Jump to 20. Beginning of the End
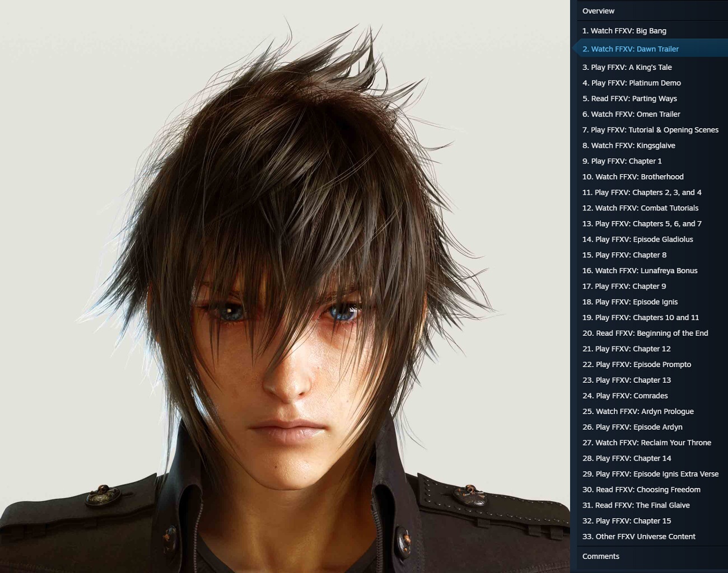 coord(645,334)
